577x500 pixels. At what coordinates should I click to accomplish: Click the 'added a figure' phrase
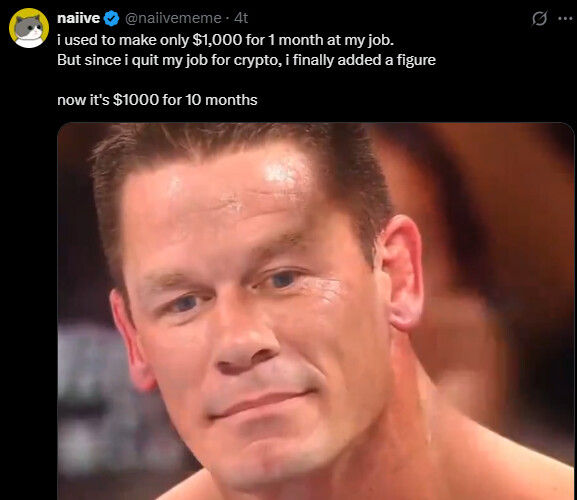[386, 60]
